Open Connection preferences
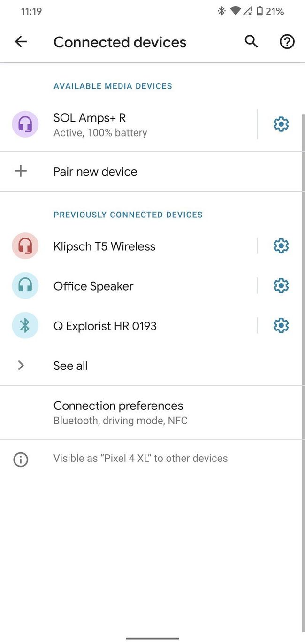Viewport: 305px width, 644px height. click(x=118, y=412)
